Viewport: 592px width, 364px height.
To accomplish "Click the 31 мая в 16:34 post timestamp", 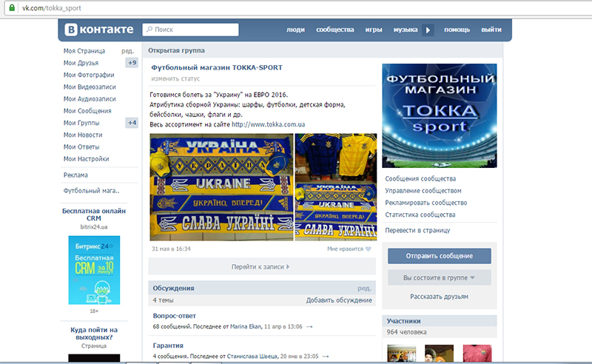I will point(171,249).
